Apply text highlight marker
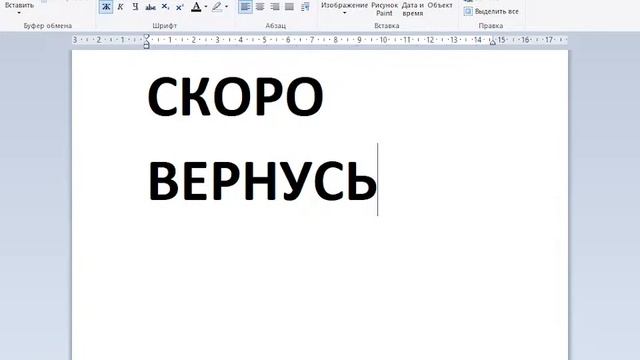This screenshot has height=360, width=640. point(217,7)
